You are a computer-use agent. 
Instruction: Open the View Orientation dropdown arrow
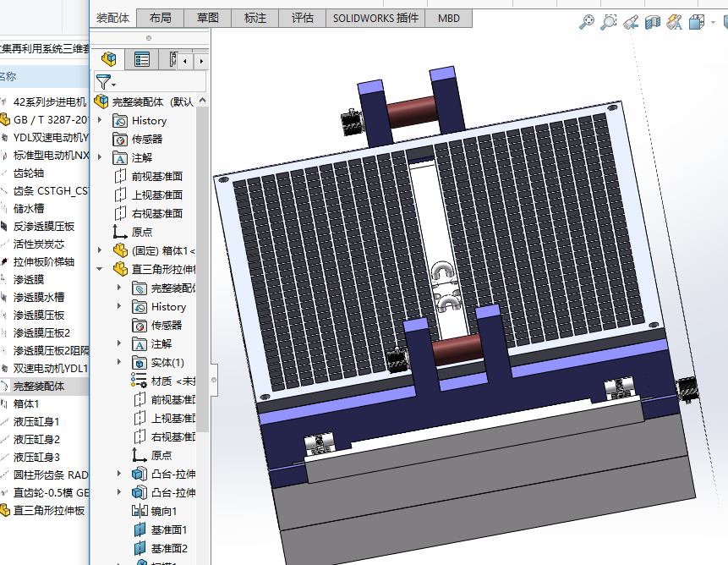tap(711, 24)
